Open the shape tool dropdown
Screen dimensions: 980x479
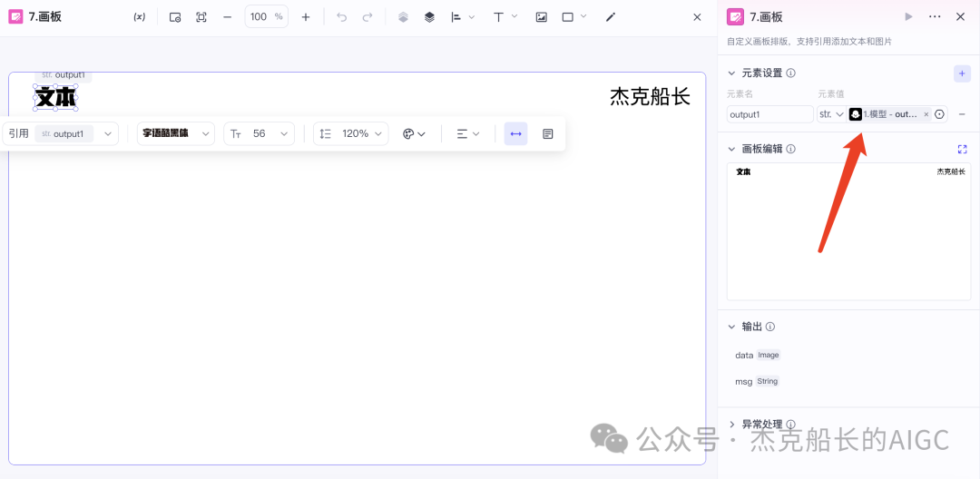click(x=574, y=17)
